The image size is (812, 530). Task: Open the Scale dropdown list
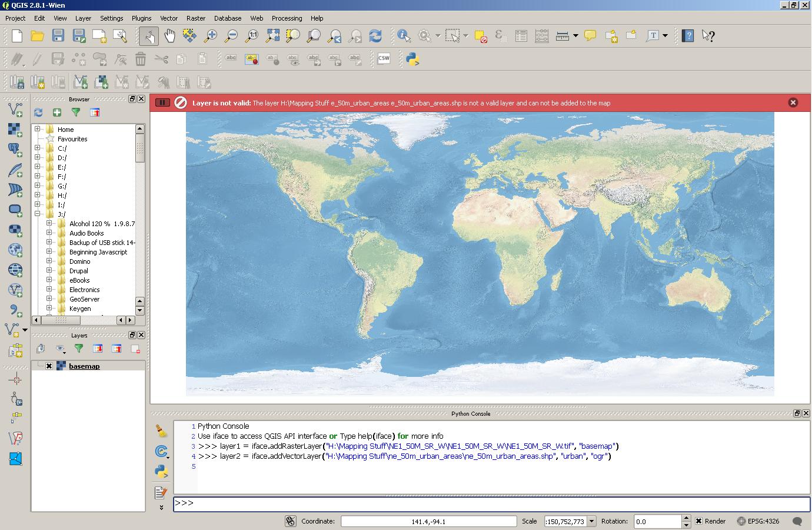(591, 521)
